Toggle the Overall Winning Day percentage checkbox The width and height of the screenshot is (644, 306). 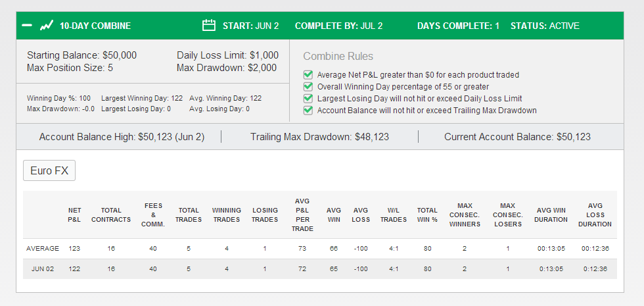[x=308, y=87]
